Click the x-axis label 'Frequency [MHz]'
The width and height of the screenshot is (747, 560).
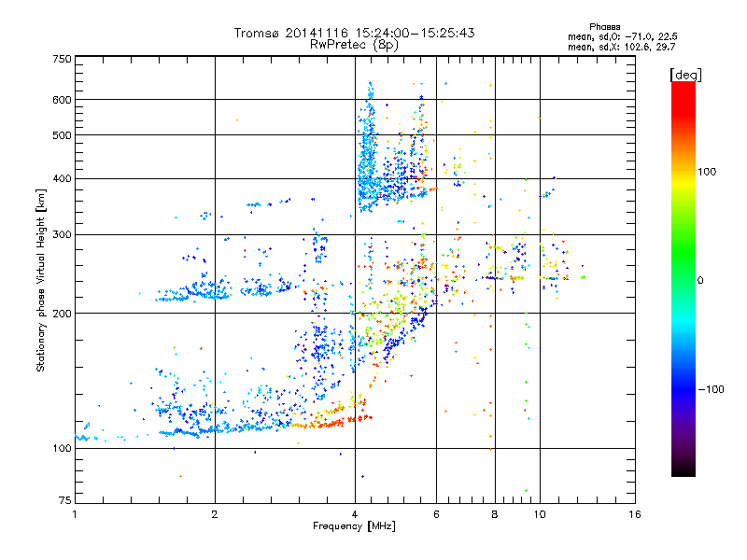coord(354,526)
